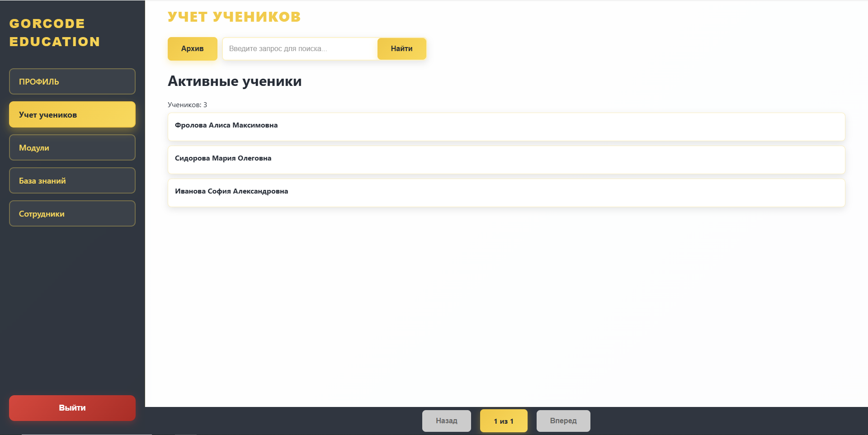Open the ПРОФИЛЬ section in sidebar
Screen dimensions: 868x435
click(72, 81)
